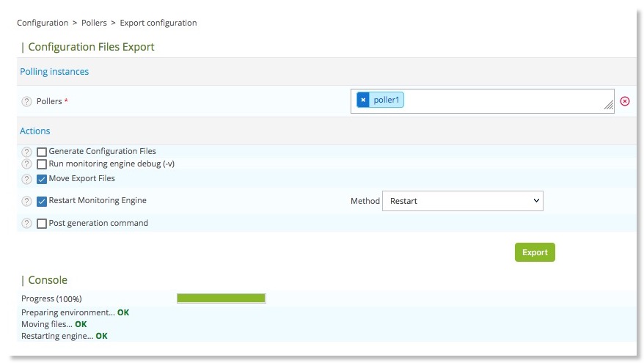Remove poller1 tag using its x icon
This screenshot has width=644, height=363.
click(x=363, y=100)
